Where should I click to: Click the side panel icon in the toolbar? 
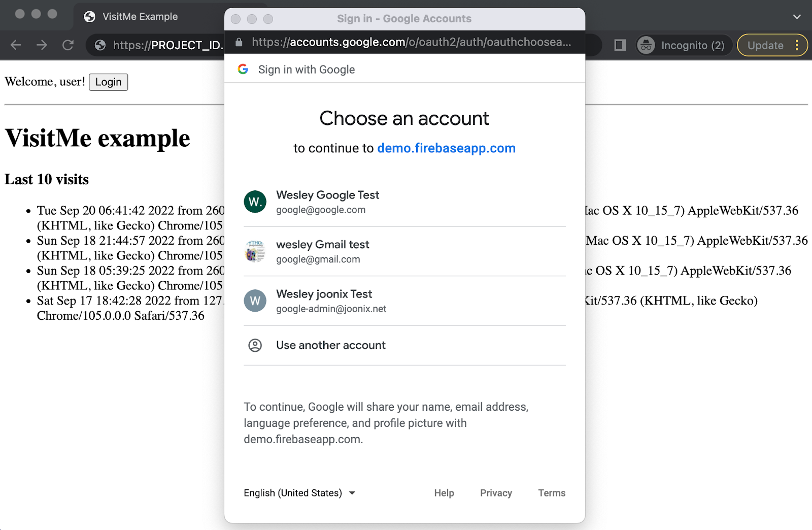(620, 45)
